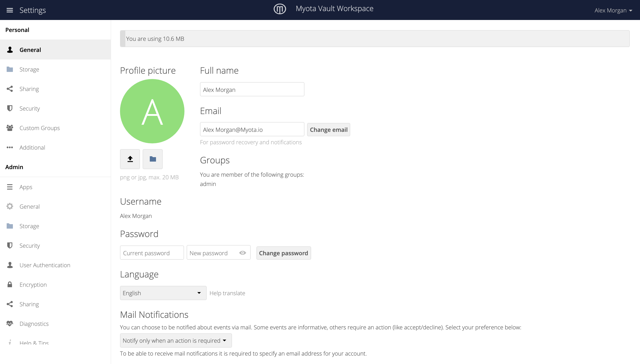Click the Personal Security shield icon
Screen dimensions: 640x364
point(10,108)
